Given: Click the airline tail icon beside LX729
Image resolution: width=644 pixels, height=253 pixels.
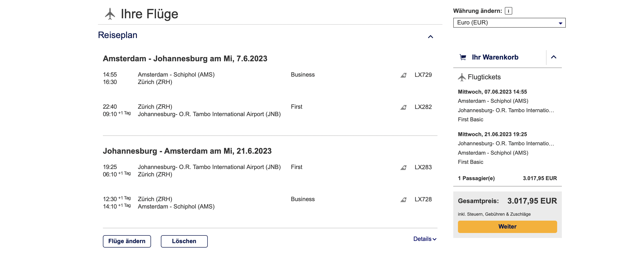Looking at the screenshot, I should 403,75.
